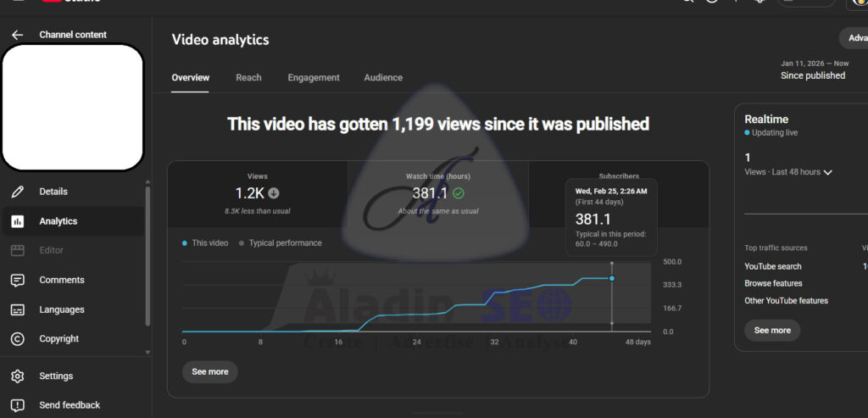The image size is (868, 418).
Task: Select the Watch time (hours) metric card
Action: point(438,193)
